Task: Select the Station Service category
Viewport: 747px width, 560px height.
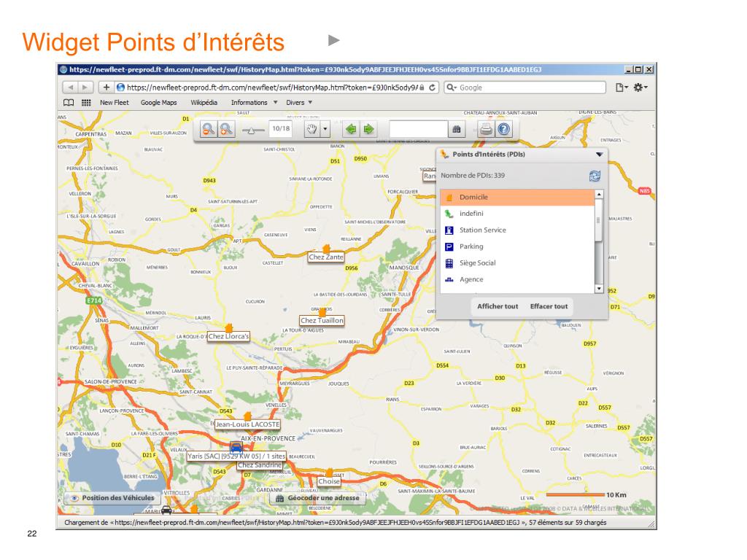Action: point(517,230)
